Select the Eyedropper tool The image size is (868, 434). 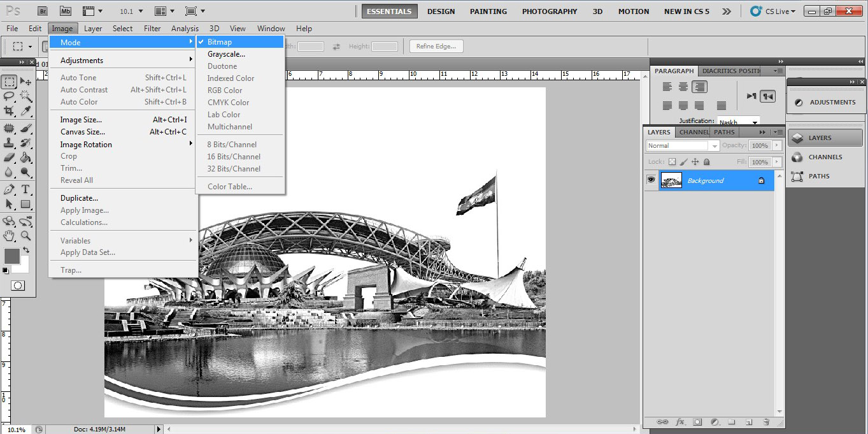coord(26,111)
